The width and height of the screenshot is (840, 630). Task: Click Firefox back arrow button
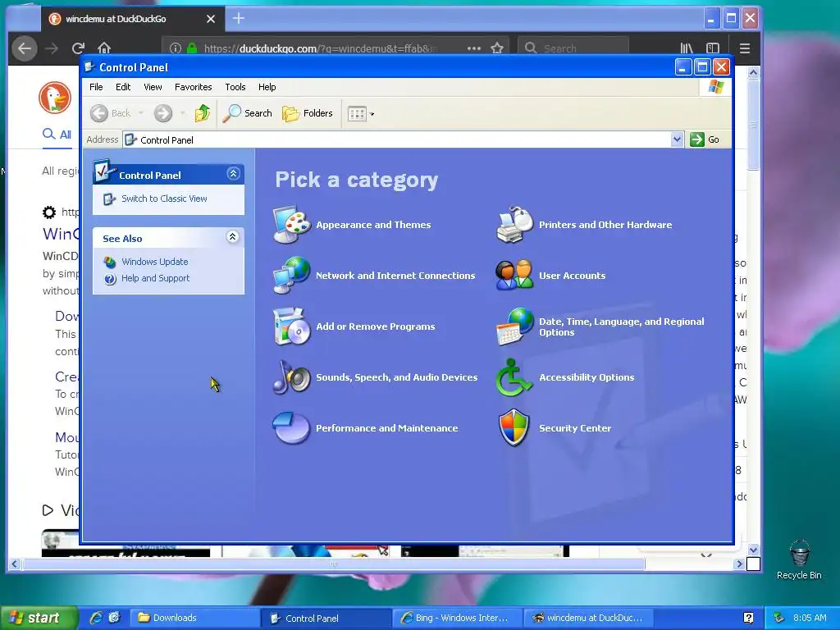(25, 48)
